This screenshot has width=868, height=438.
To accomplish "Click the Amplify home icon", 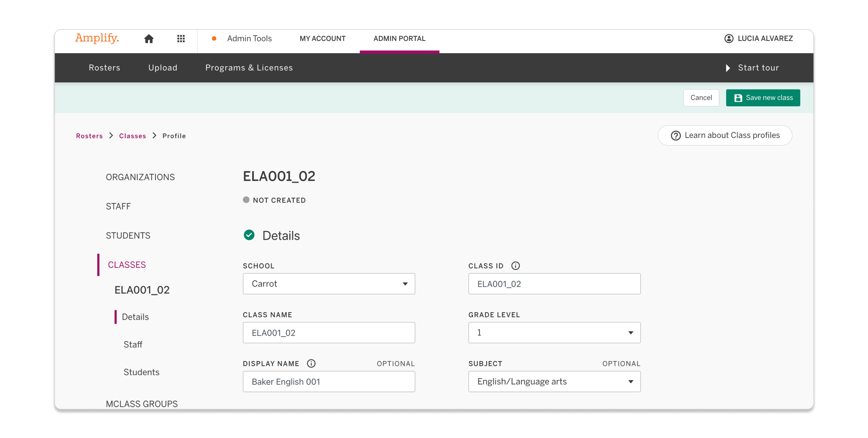I will [x=149, y=39].
